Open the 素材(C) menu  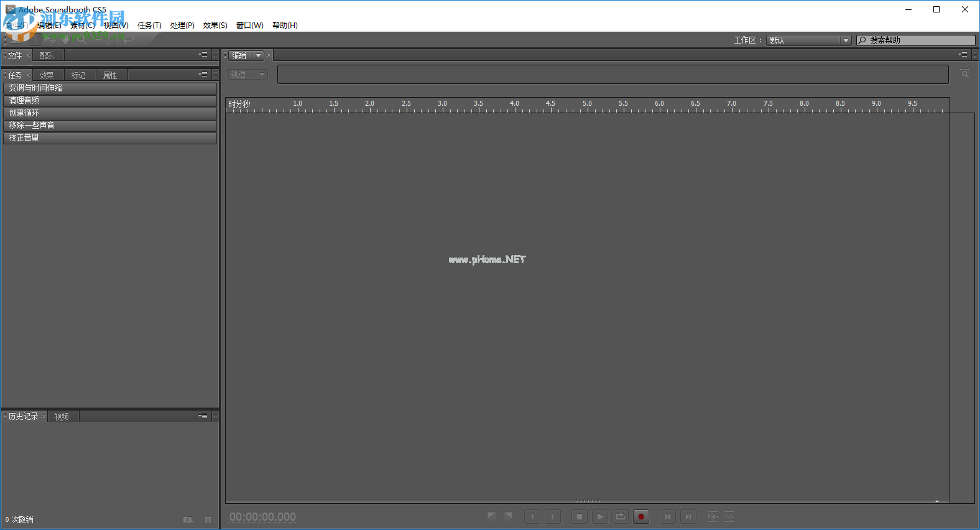83,26
